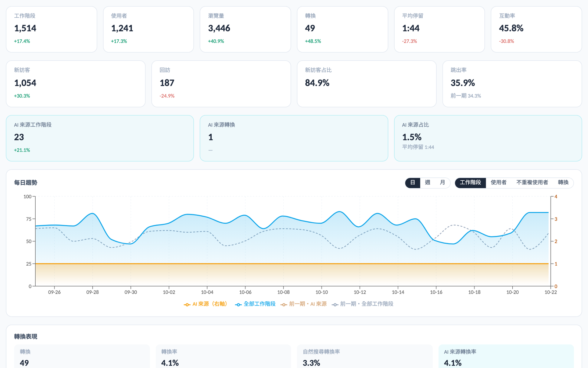Click the 互動率 45.8% card
The width and height of the screenshot is (588, 368).
pyautogui.click(x=537, y=29)
